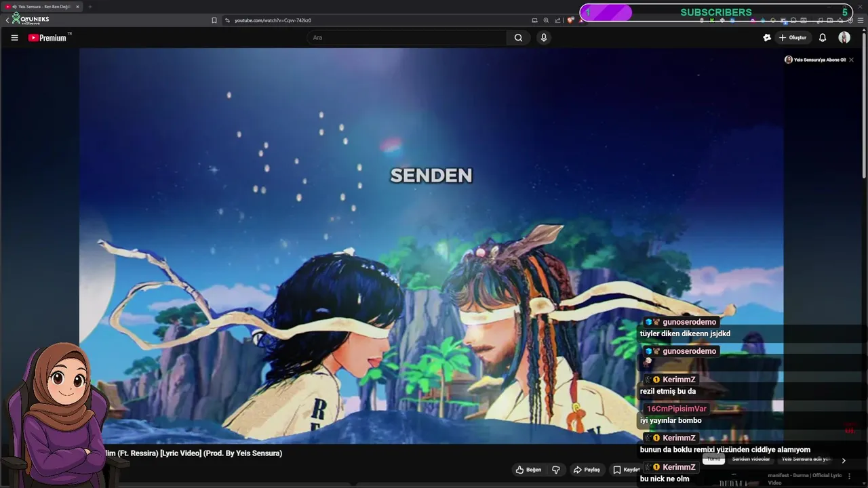This screenshot has width=868, height=488.
Task: Open browser main menu hamburger
Action: (x=861, y=20)
